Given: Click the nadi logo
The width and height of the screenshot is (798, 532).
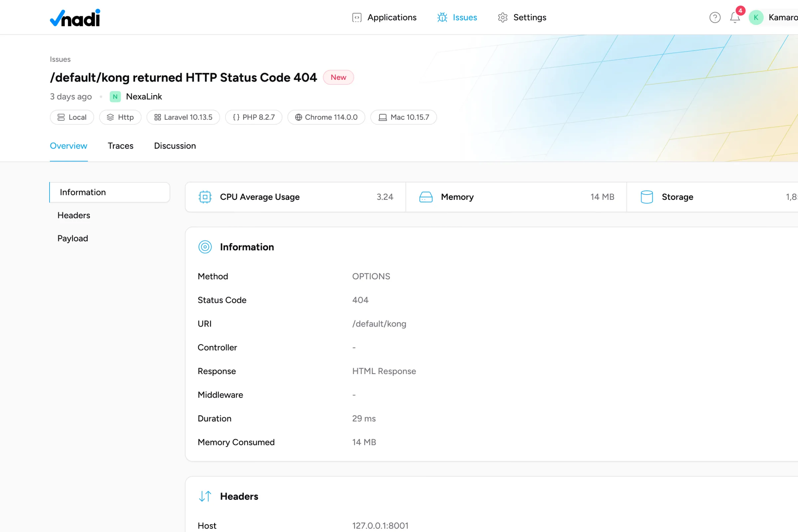Looking at the screenshot, I should click(75, 18).
